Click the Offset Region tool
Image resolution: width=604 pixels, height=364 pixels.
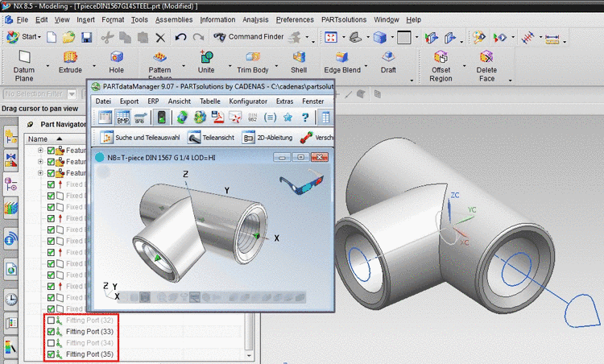pos(441,66)
